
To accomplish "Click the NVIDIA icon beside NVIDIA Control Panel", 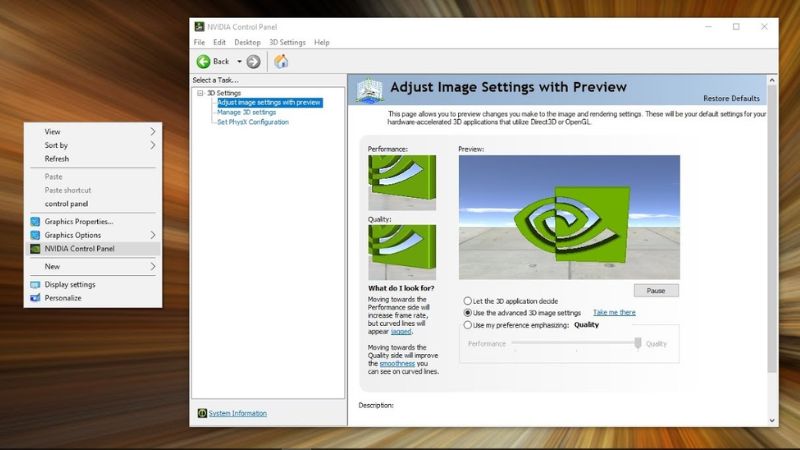I will point(35,248).
